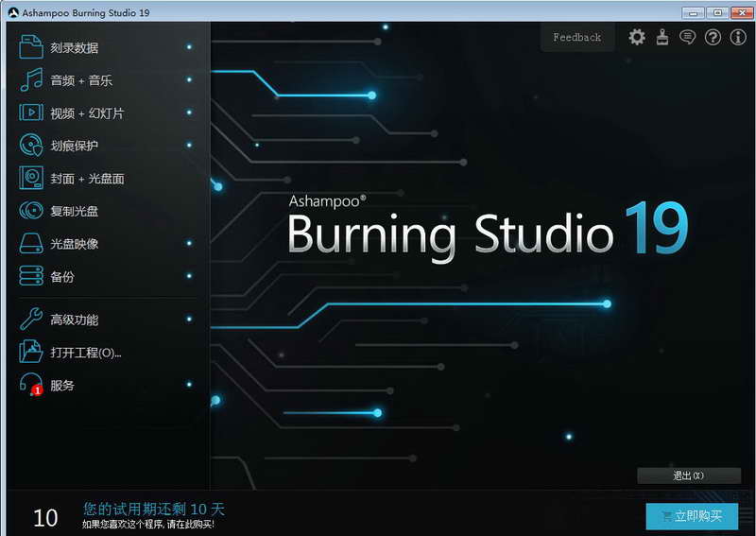Click the open project folder icon (打开工程)
Viewport: 756px width, 536px height.
[x=31, y=352]
